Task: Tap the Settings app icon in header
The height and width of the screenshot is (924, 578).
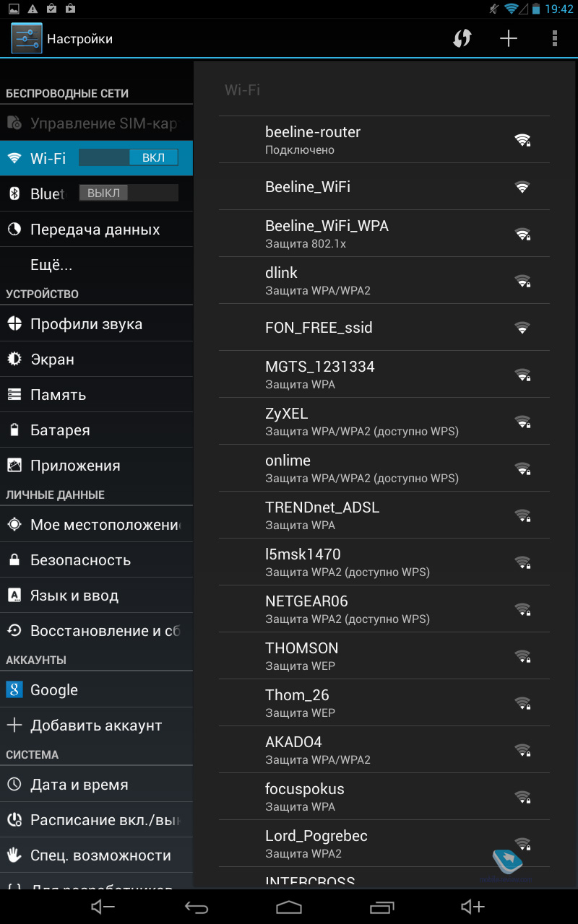Action: (27, 38)
